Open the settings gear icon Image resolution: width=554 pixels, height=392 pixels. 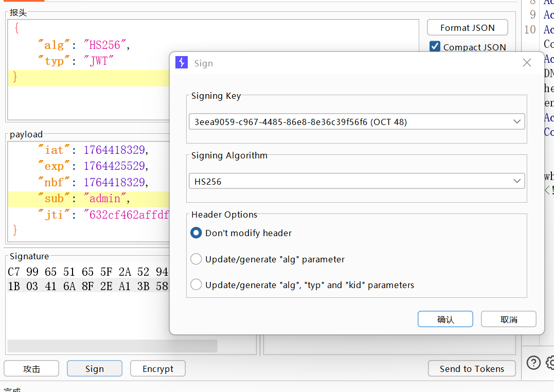tap(550, 363)
